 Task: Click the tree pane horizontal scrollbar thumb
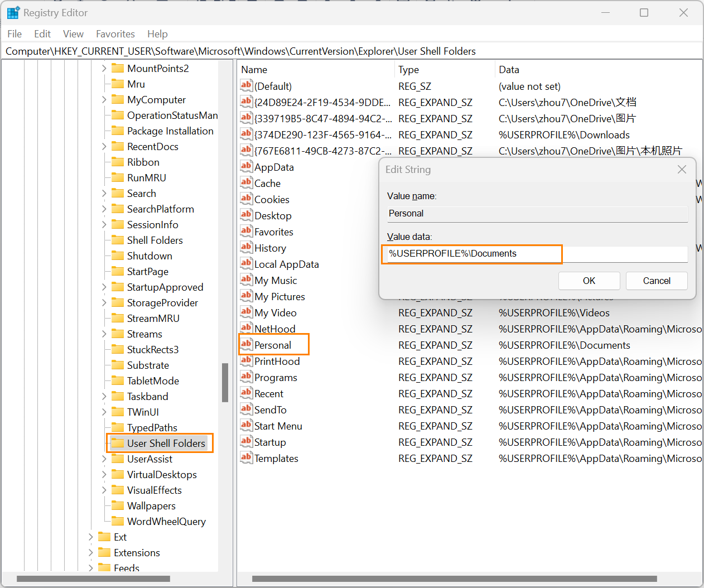click(93, 579)
